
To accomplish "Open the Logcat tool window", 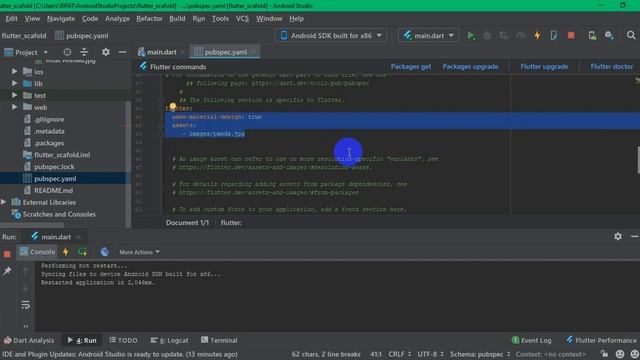I will 169,340.
